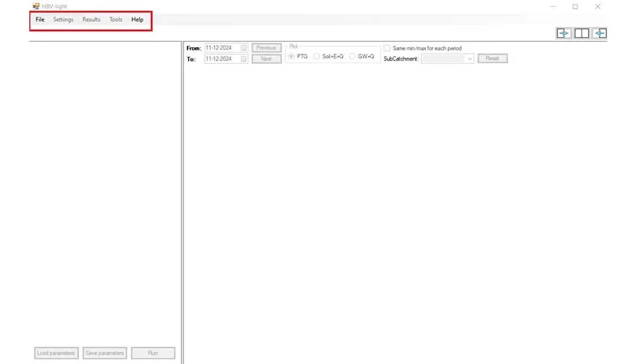
Task: Open the Help menu
Action: click(138, 20)
